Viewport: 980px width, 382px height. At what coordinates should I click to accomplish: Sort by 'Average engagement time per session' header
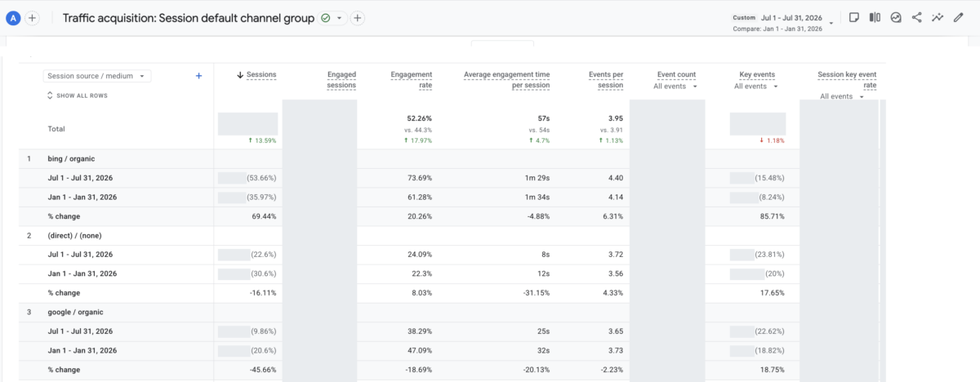click(507, 80)
